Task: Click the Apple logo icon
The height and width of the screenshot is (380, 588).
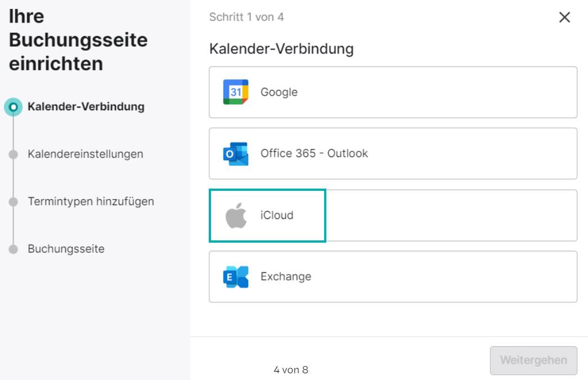Action: click(236, 215)
